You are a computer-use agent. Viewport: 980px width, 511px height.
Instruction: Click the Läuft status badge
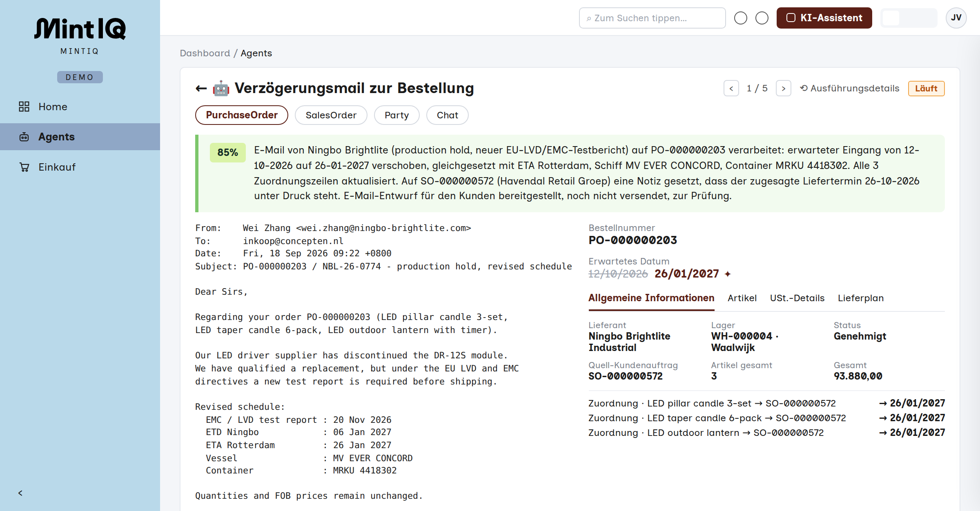[x=926, y=89]
